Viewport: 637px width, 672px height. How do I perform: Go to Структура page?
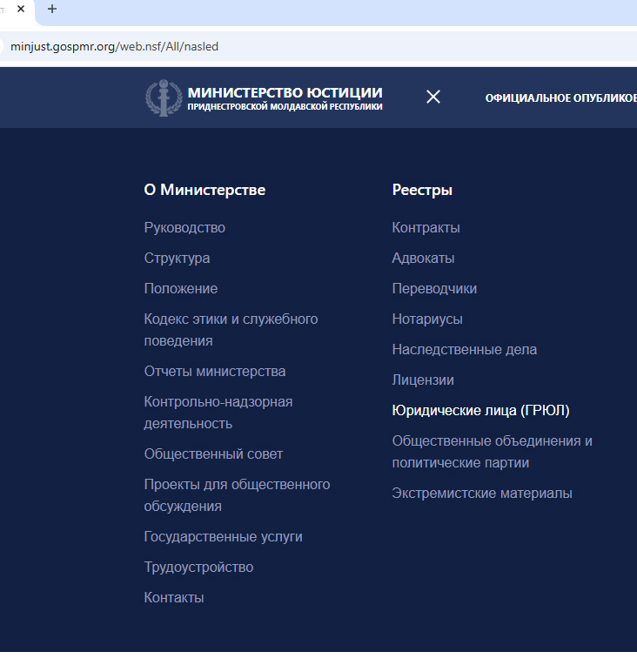(x=177, y=259)
